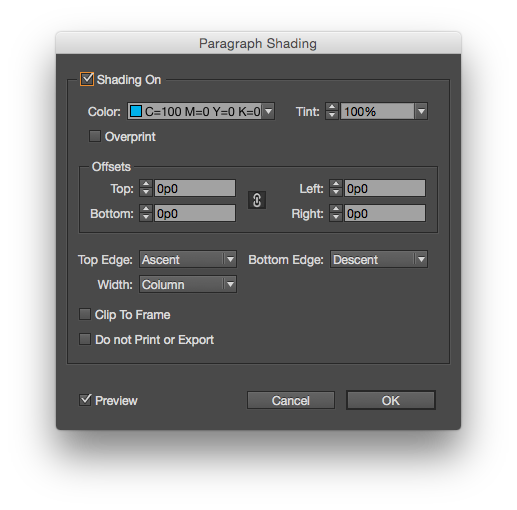Click the Left offset stepper arrows

336,188
